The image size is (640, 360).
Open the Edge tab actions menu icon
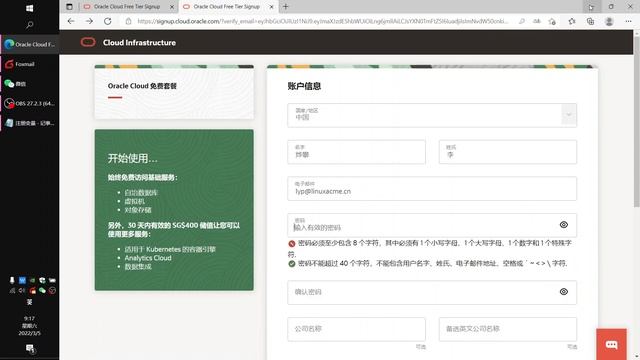69,7
